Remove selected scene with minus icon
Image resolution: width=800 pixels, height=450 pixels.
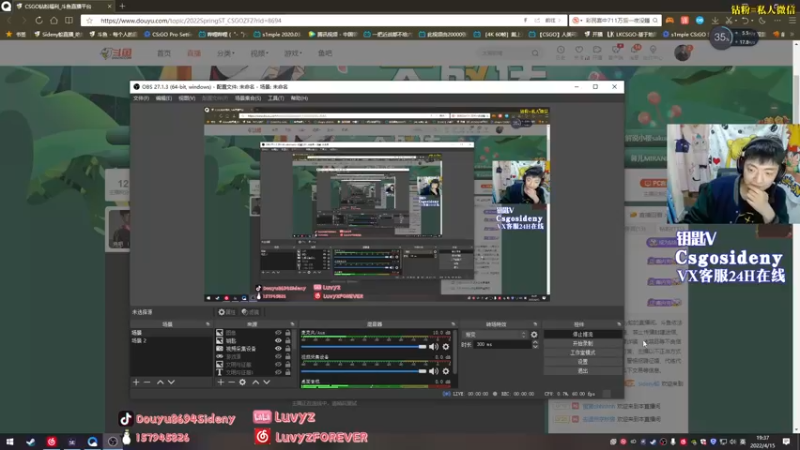point(147,382)
